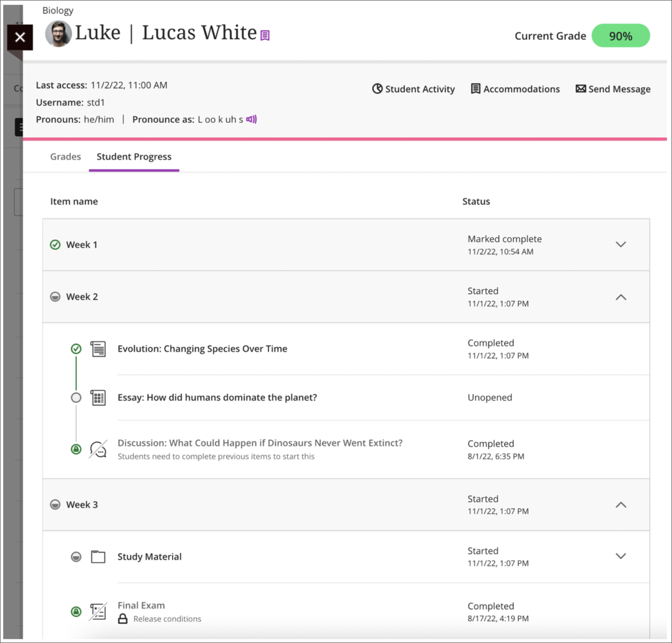This screenshot has height=643, width=672.
Task: Play the name pronunciation audio icon
Action: [x=251, y=119]
